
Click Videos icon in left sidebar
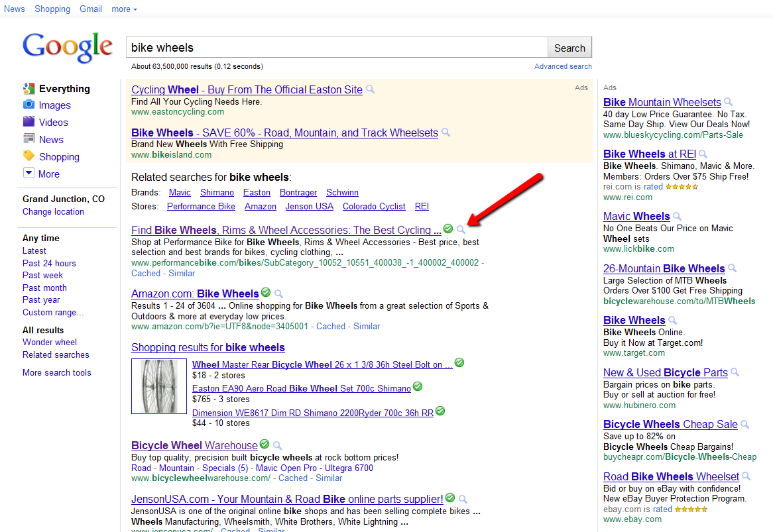click(x=29, y=122)
